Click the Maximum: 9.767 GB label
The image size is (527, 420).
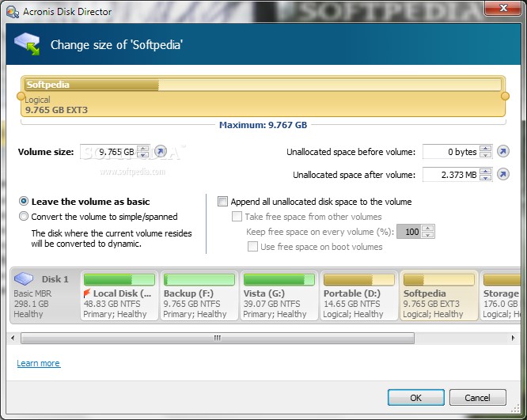point(263,125)
